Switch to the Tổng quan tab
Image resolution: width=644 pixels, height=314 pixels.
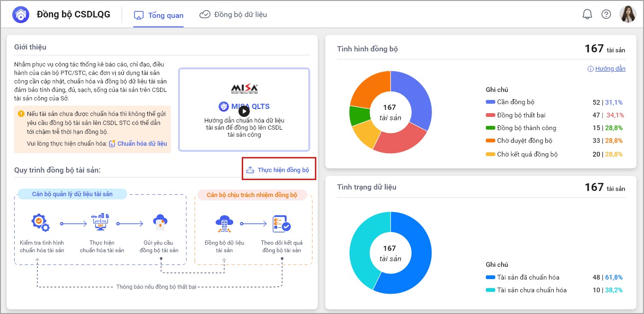[x=159, y=15]
